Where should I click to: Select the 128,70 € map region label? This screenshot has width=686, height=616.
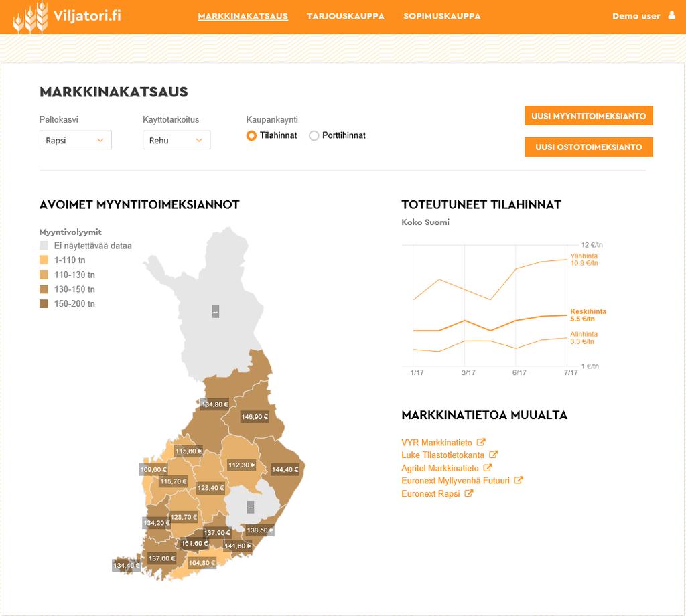click(x=184, y=516)
